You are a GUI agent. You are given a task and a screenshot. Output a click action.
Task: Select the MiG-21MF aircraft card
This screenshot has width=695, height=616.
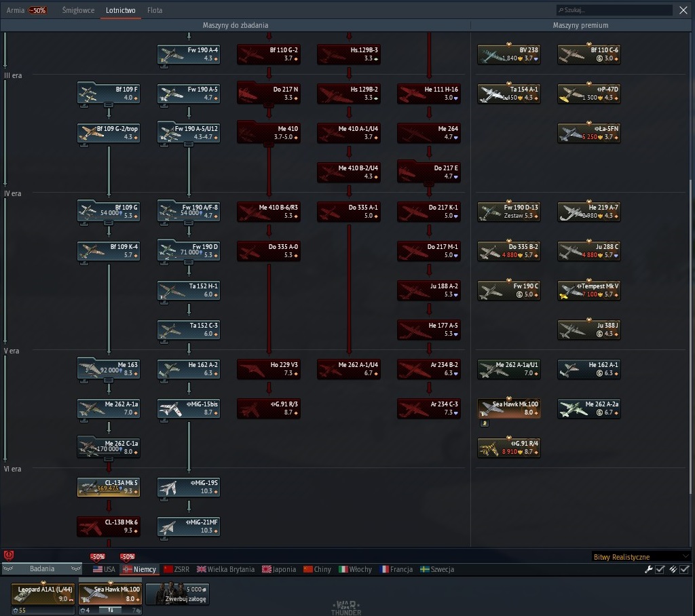189,526
